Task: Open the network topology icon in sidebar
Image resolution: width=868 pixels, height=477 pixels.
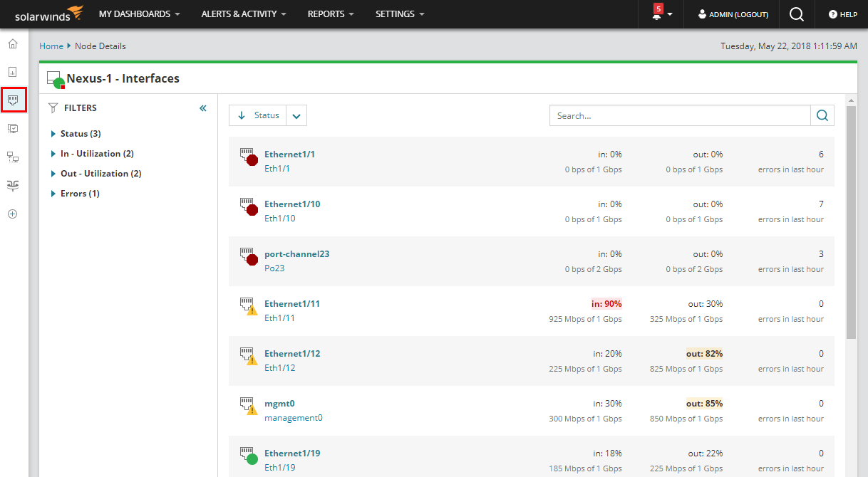Action: [x=12, y=157]
